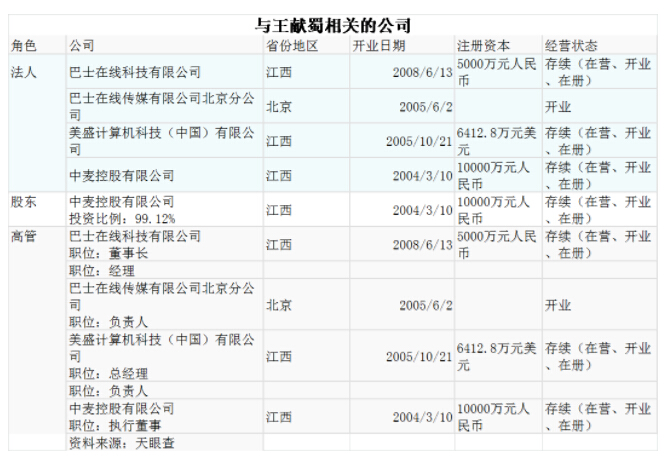Click the 省份地区 column header
668x471 pixels.
[292, 46]
